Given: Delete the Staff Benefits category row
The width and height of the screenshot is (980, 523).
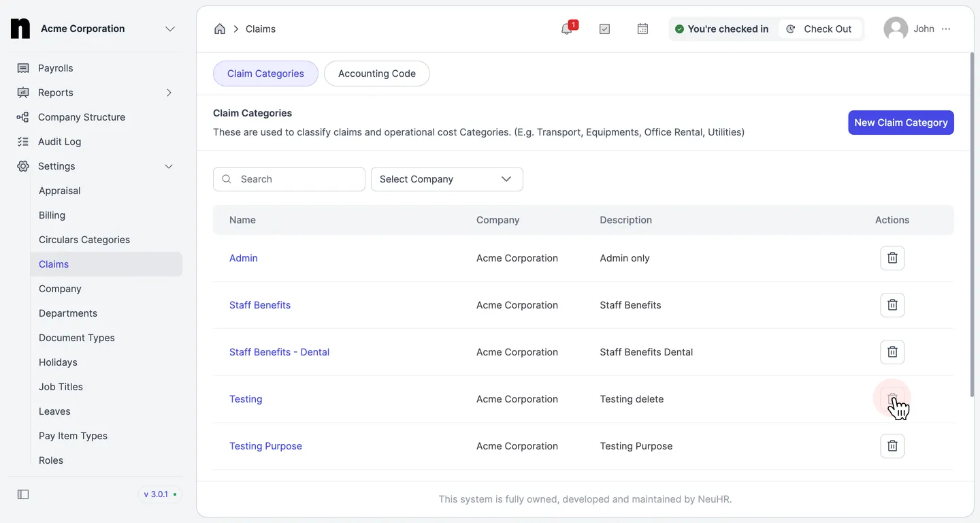Looking at the screenshot, I should (x=892, y=305).
